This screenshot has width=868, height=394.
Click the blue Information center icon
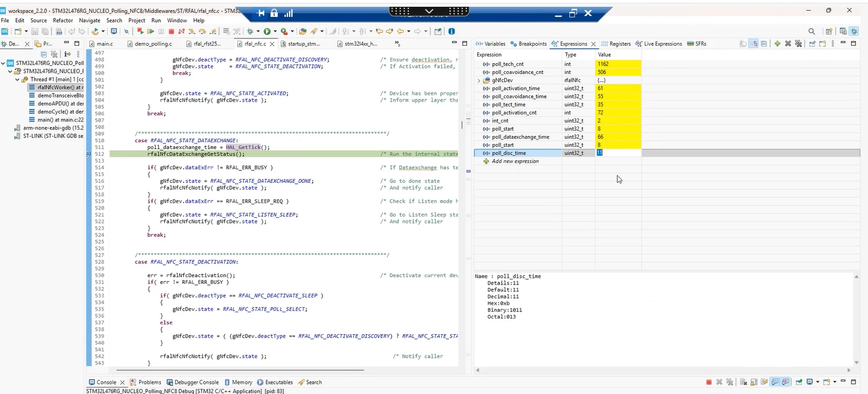point(451,31)
